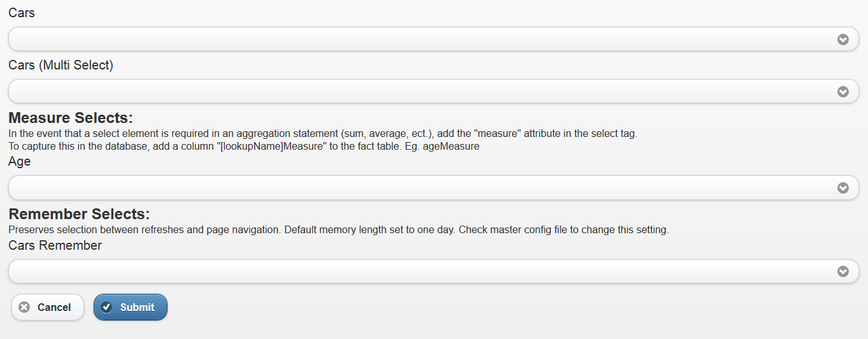This screenshot has height=339, width=868.
Task: Expand the Cars (Multi Select) dropdown field
Action: (420, 92)
